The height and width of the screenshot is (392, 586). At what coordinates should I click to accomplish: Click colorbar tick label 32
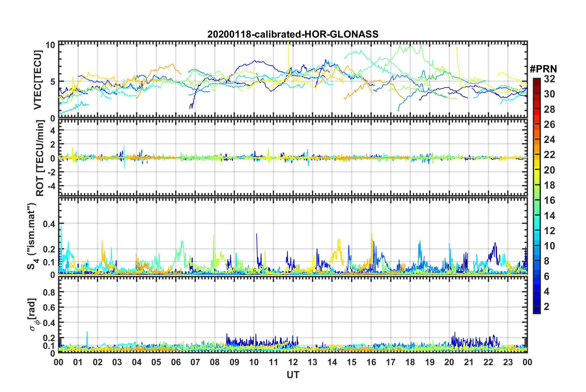tap(549, 79)
